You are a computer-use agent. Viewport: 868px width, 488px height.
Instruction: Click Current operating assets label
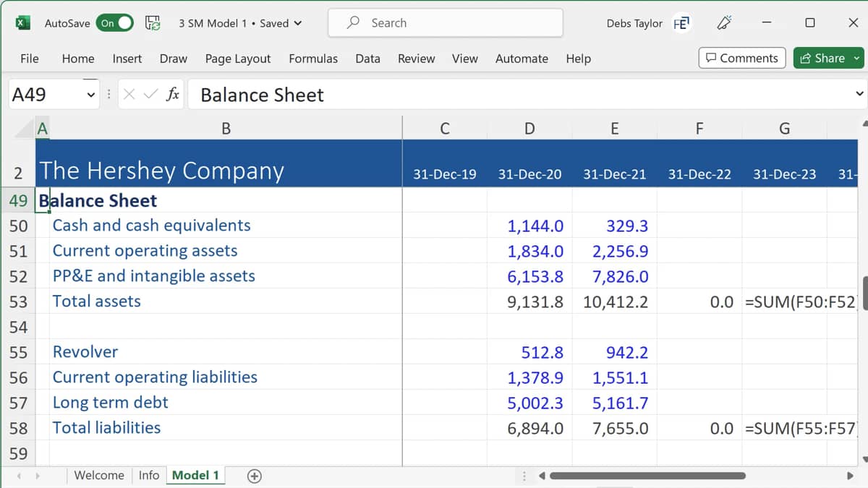145,251
